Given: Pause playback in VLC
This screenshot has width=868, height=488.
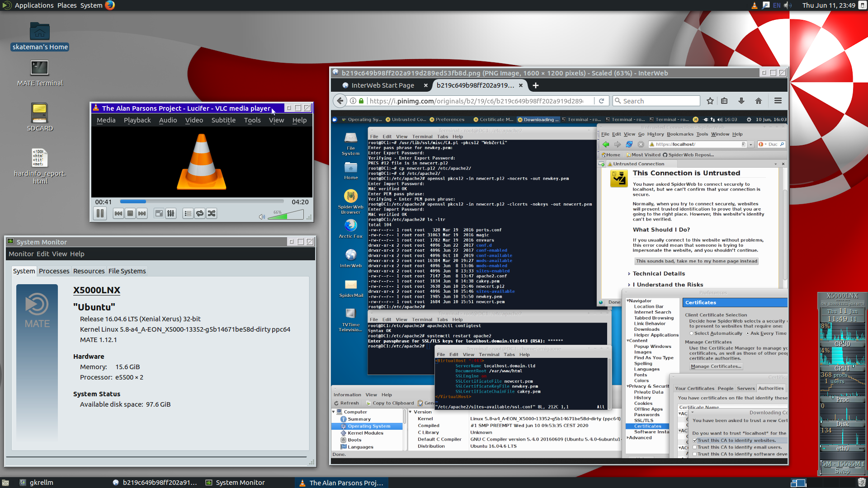Looking at the screenshot, I should coord(100,213).
